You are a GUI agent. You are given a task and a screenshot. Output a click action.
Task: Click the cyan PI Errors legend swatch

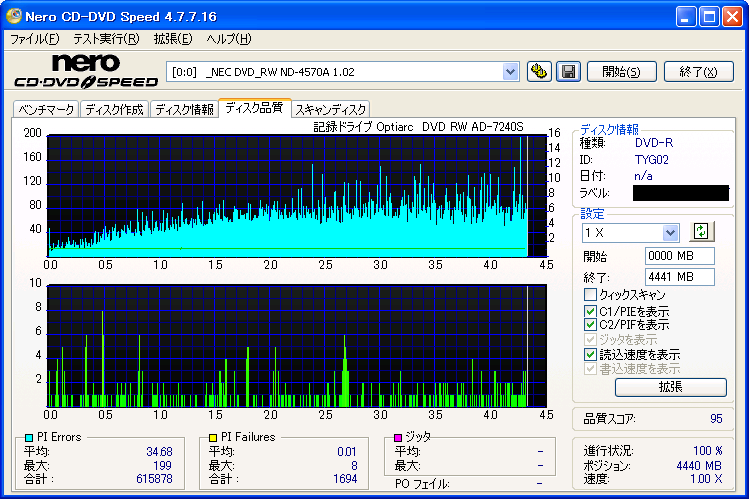(29, 437)
